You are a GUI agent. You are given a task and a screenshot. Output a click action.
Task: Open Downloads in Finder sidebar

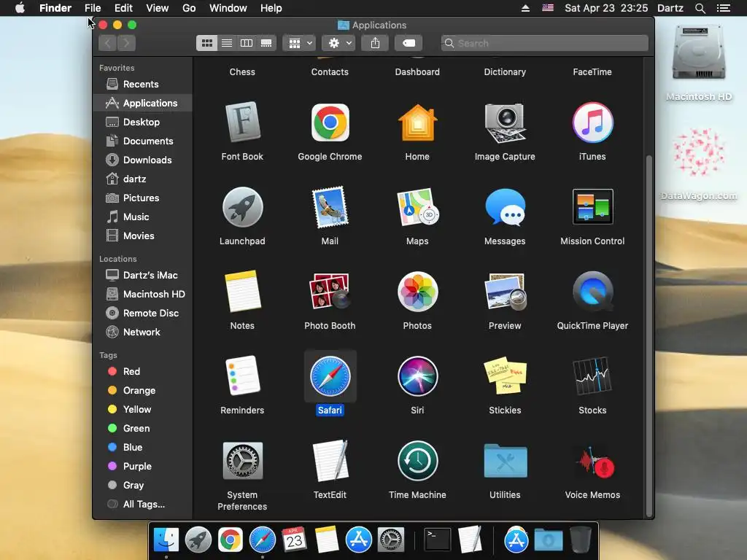pos(142,160)
